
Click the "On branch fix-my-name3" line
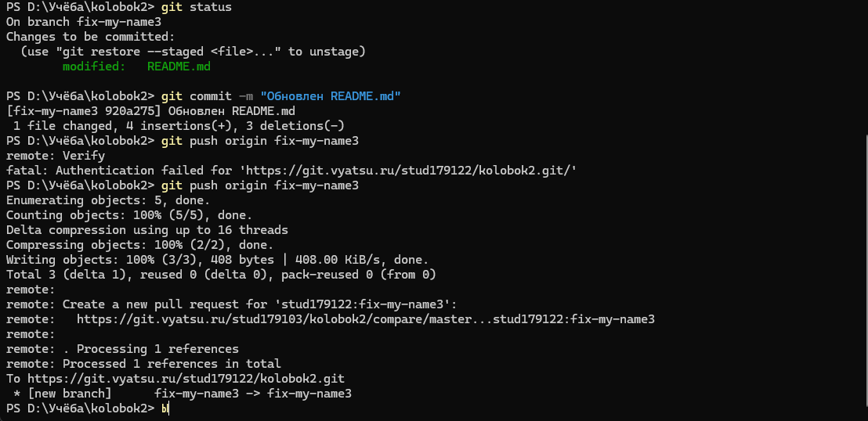pos(83,22)
